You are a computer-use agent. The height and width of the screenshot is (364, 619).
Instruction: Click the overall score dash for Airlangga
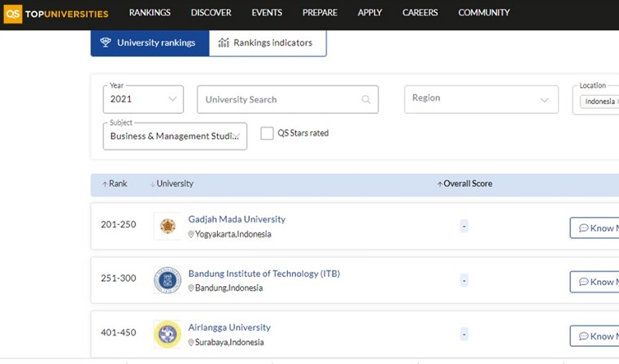[x=464, y=335]
